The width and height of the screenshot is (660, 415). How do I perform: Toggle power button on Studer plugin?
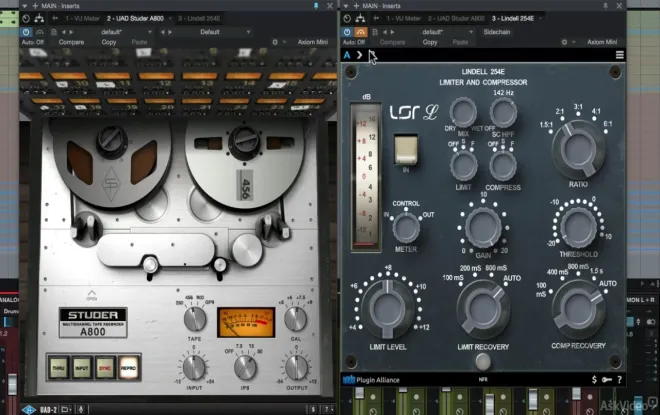pos(26,32)
